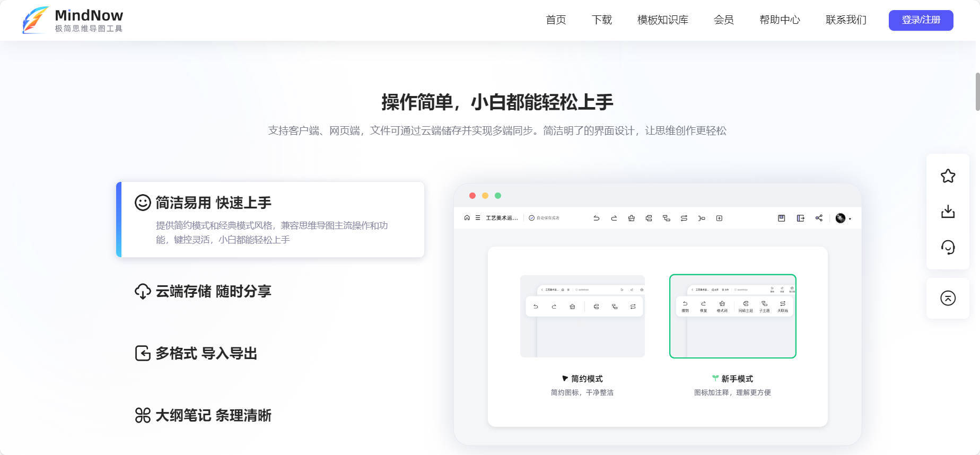
Task: Open the 下载 nav item
Action: click(602, 20)
